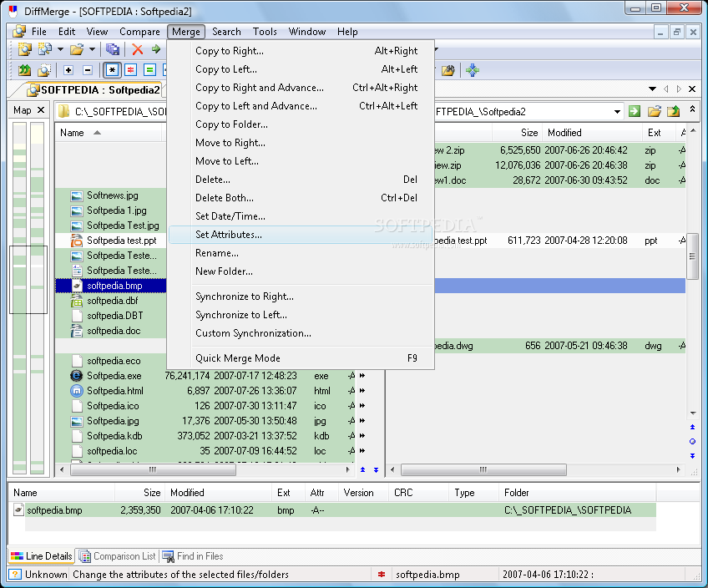
Task: Close the Map panel with its X
Action: (43, 110)
